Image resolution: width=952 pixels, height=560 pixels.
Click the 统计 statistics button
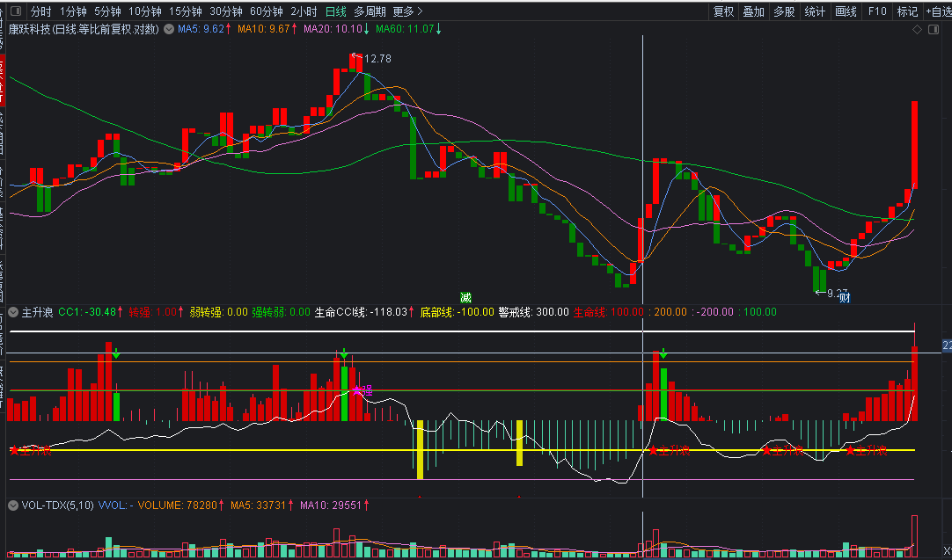tap(815, 11)
